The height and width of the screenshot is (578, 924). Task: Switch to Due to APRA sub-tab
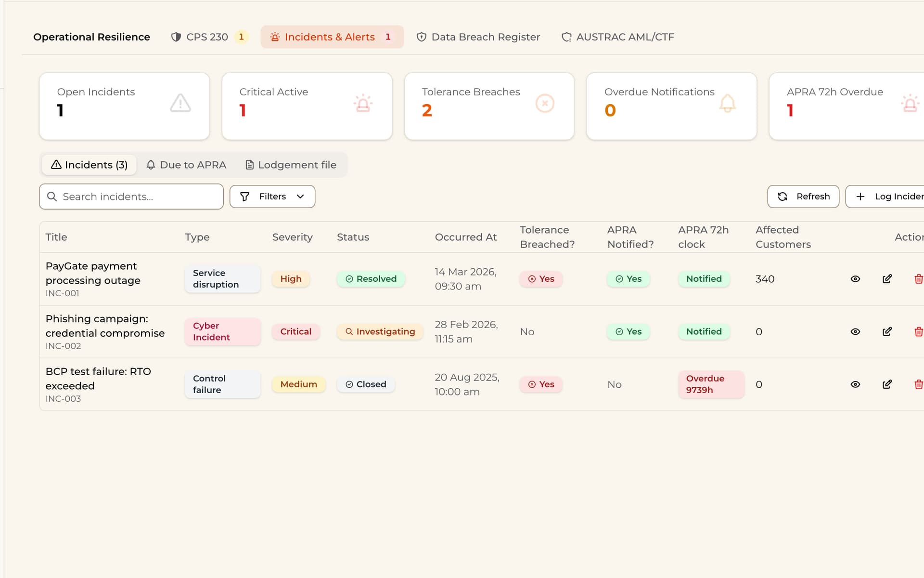pyautogui.click(x=186, y=165)
